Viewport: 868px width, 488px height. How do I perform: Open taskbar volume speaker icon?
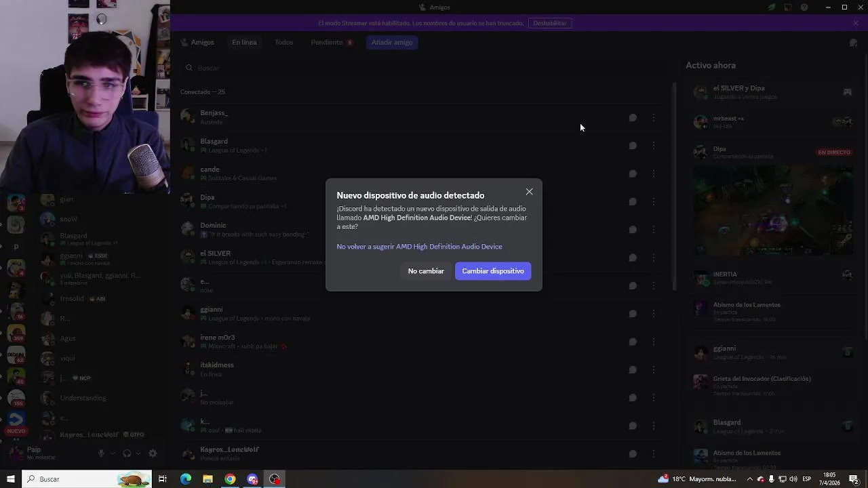[x=795, y=479]
